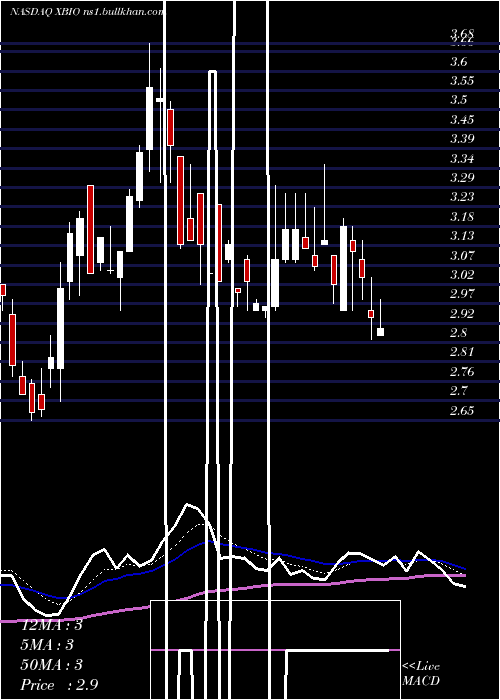Click the 3.29 price level label
This screenshot has height=700, width=500.
(462, 178)
